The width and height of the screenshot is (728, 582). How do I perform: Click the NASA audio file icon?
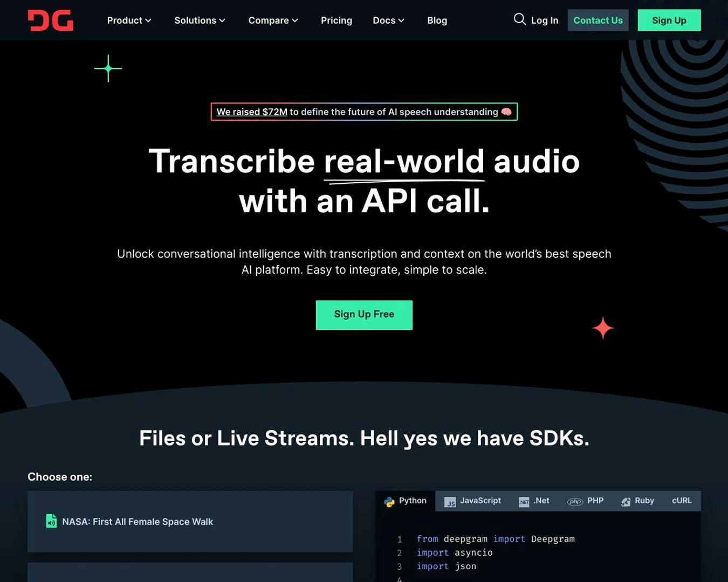(x=51, y=521)
